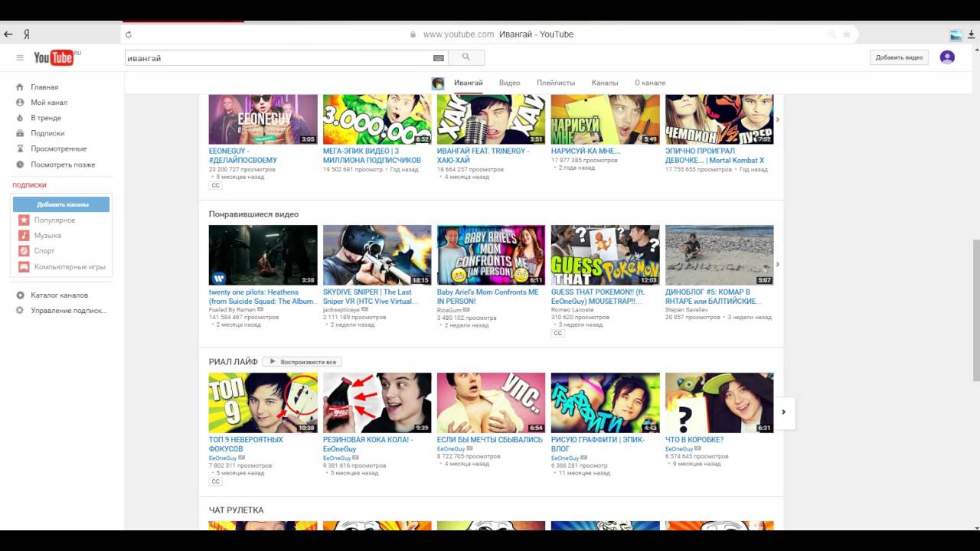Click the В тренде flame icon
Viewport: 980px width, 551px height.
coord(20,118)
